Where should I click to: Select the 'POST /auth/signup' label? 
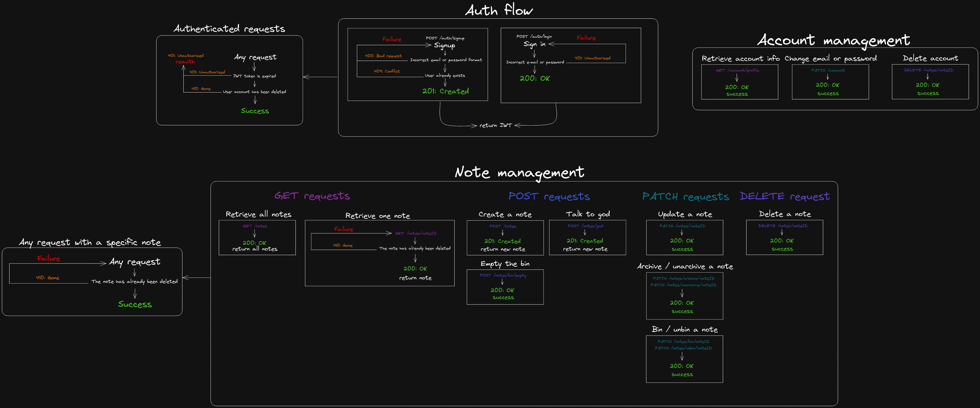445,38
